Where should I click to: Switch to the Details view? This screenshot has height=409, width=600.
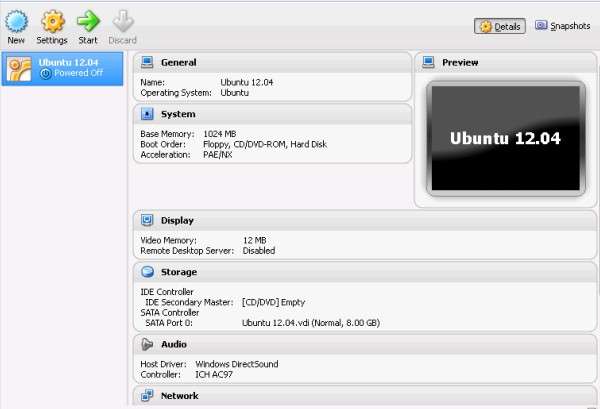click(x=500, y=26)
